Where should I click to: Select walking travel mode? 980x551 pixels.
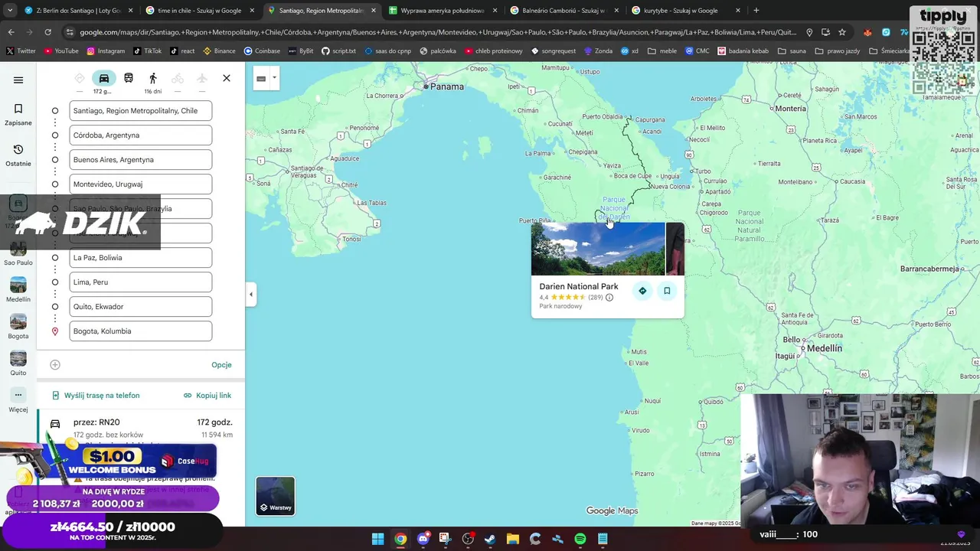[153, 78]
